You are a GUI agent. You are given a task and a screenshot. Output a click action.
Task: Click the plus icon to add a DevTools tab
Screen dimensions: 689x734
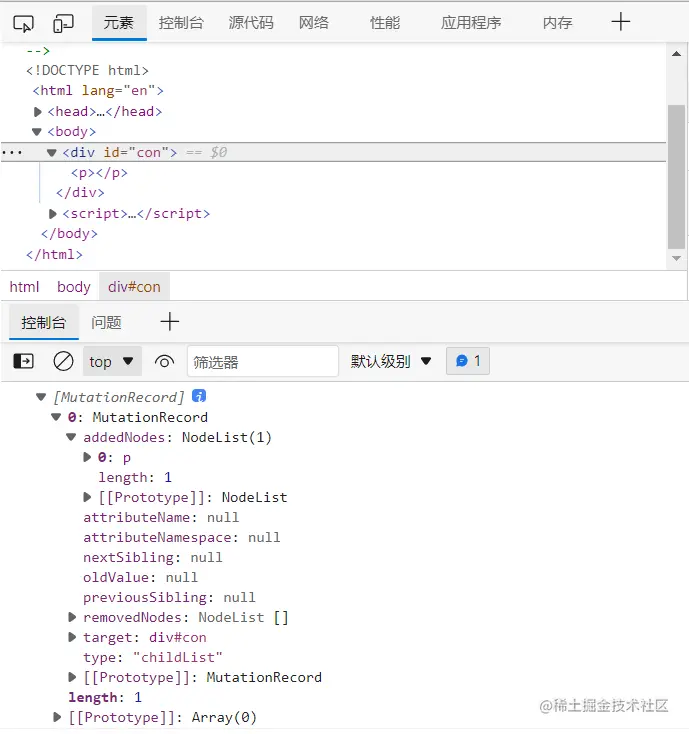pyautogui.click(x=621, y=22)
